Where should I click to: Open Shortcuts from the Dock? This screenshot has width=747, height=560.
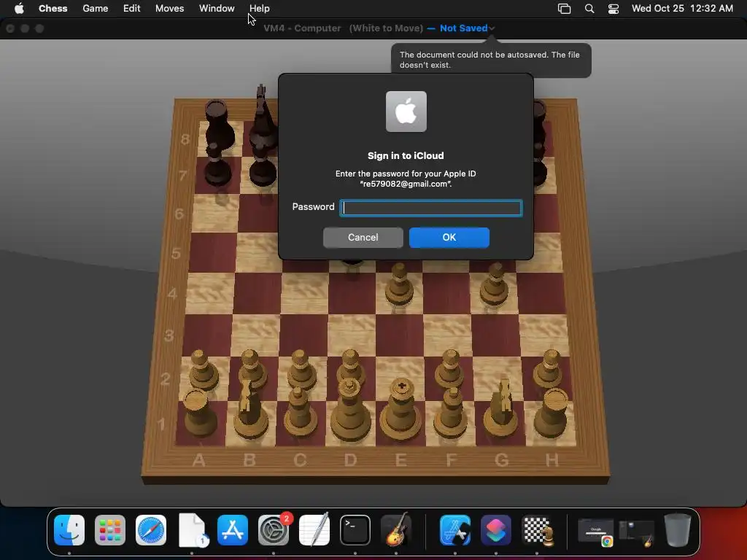(x=496, y=530)
